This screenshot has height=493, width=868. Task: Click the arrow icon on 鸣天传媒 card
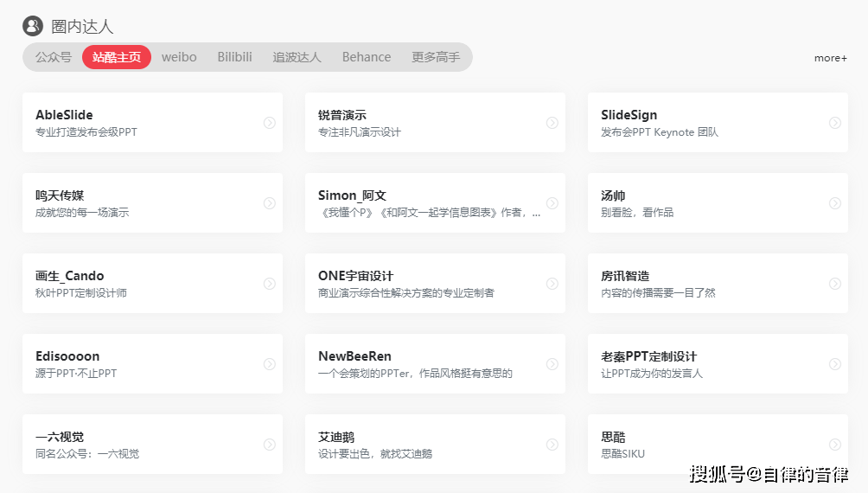point(270,203)
